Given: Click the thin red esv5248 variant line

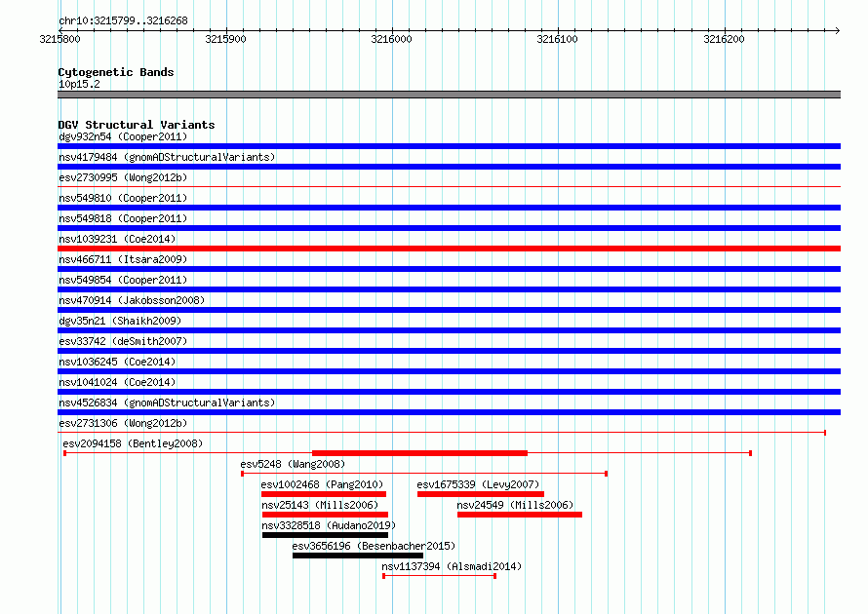Looking at the screenshot, I should [x=424, y=474].
